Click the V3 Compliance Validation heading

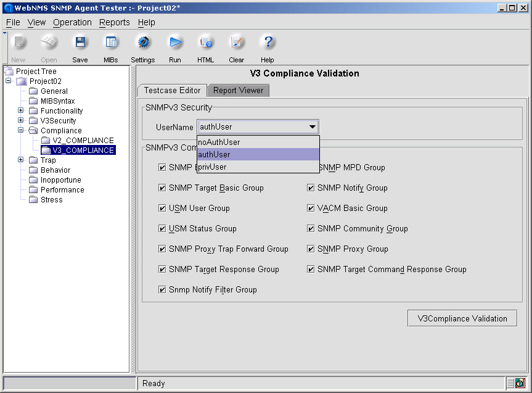click(305, 73)
